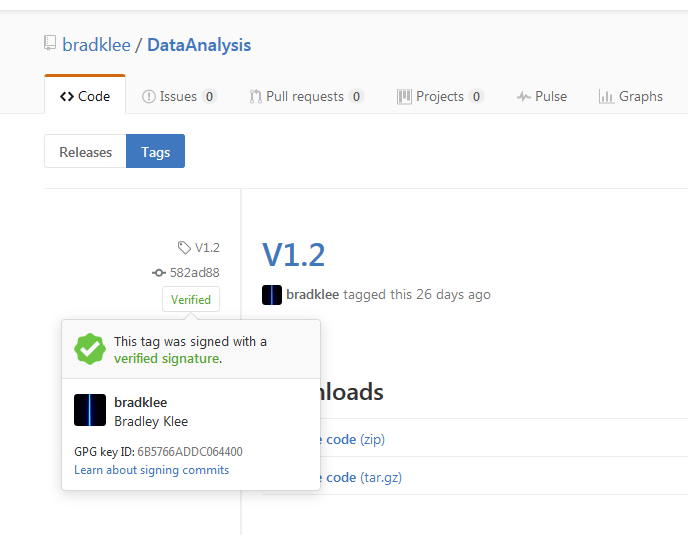Click the tag icon beside V1.2
The width and height of the screenshot is (688, 551).
click(x=184, y=247)
